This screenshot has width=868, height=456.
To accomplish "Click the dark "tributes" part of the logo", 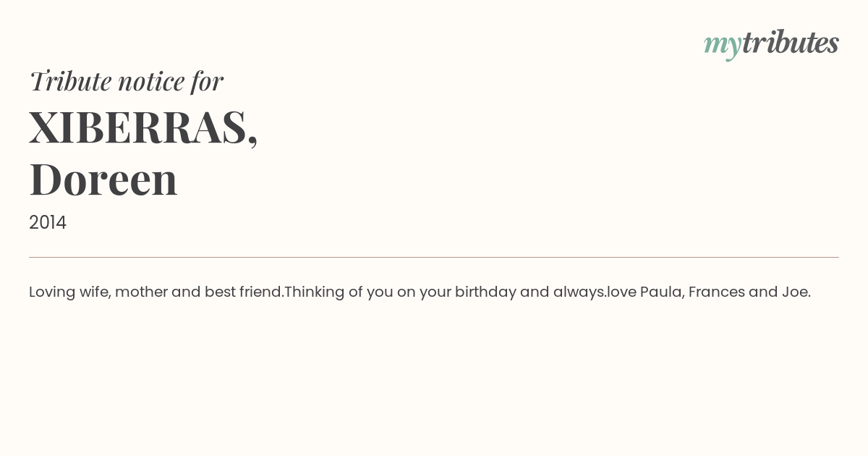I will pos(790,43).
